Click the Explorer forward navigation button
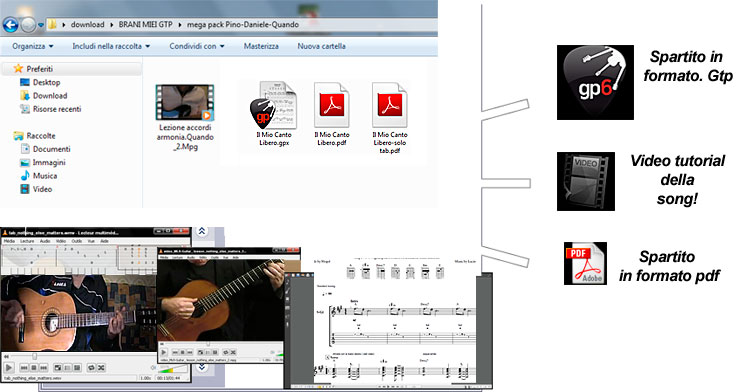The height and width of the screenshot is (392, 750). click(28, 24)
